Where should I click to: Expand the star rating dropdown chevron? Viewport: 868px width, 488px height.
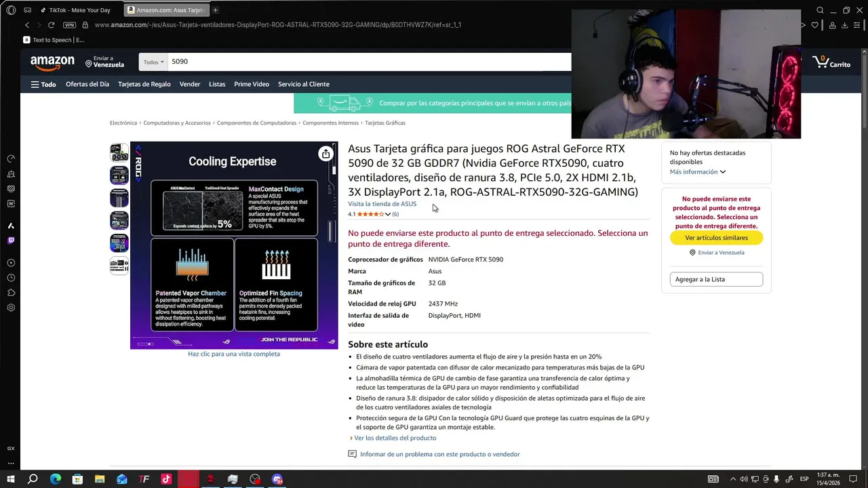pyautogui.click(x=387, y=214)
